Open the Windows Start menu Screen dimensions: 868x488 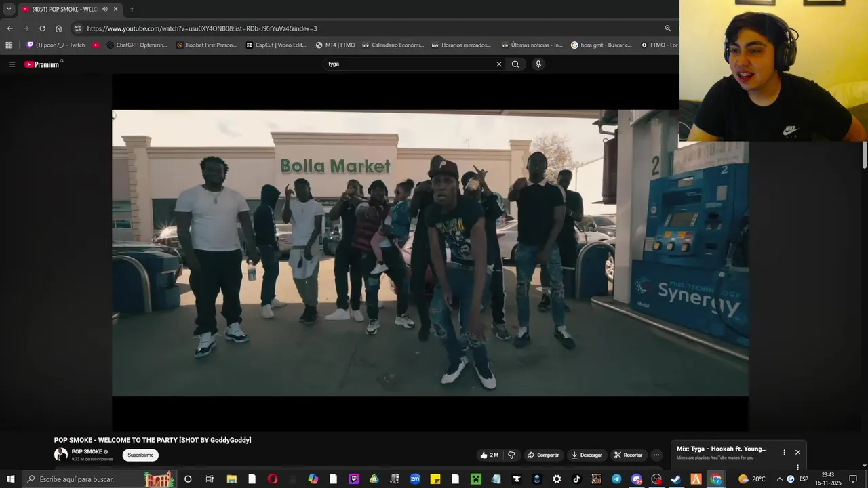point(10,479)
